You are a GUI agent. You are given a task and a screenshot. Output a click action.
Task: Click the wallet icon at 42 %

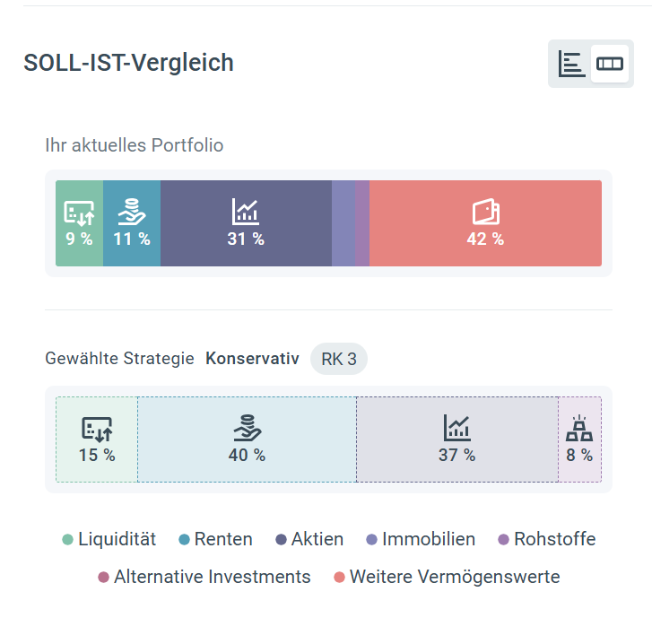pyautogui.click(x=486, y=212)
